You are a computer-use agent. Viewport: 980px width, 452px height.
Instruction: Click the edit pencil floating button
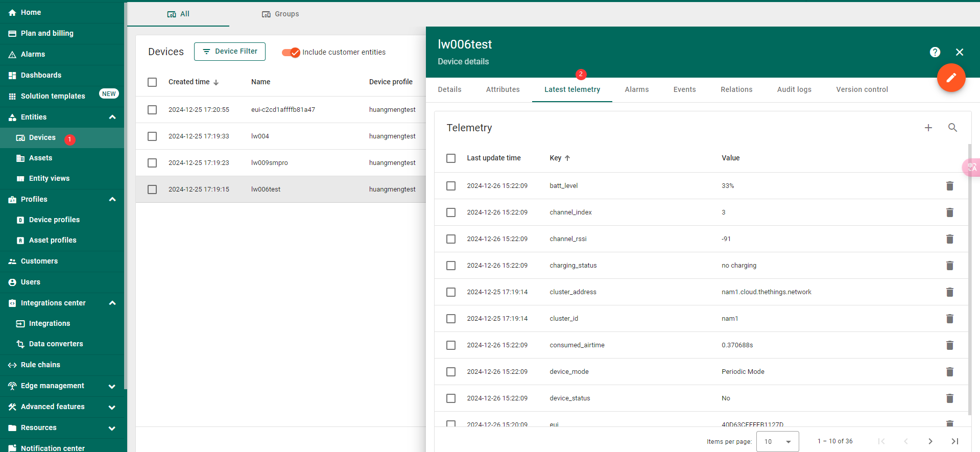951,78
